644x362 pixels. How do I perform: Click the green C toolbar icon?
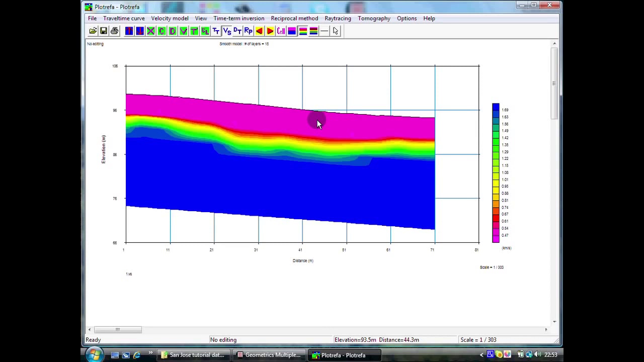pyautogui.click(x=162, y=31)
